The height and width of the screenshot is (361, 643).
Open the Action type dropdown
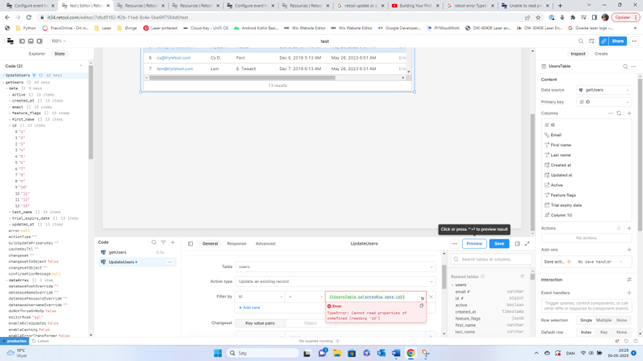(x=335, y=281)
